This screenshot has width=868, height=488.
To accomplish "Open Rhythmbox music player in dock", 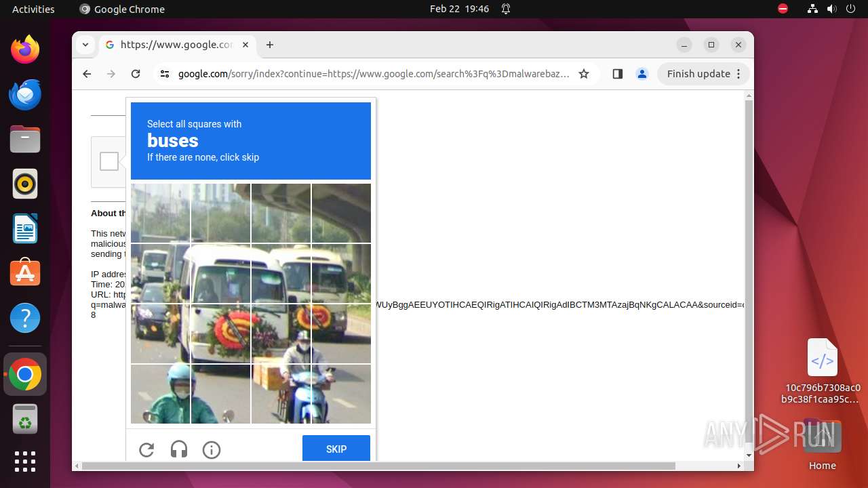I will (25, 184).
